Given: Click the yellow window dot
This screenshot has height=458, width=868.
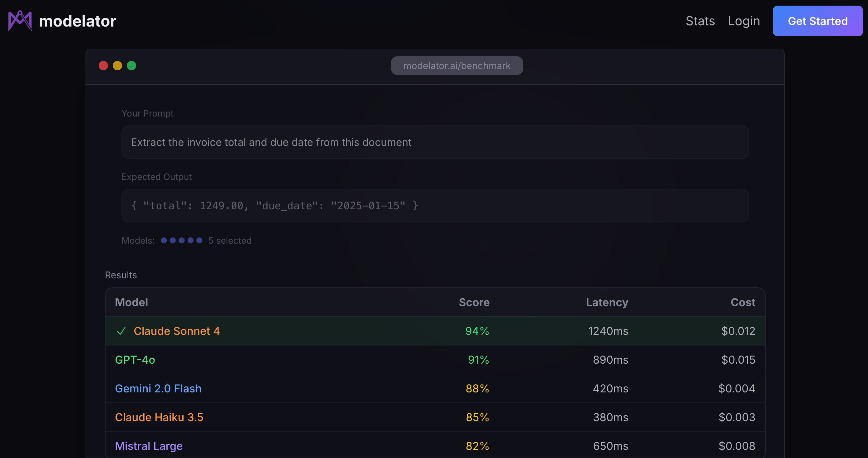Looking at the screenshot, I should pyautogui.click(x=117, y=65).
